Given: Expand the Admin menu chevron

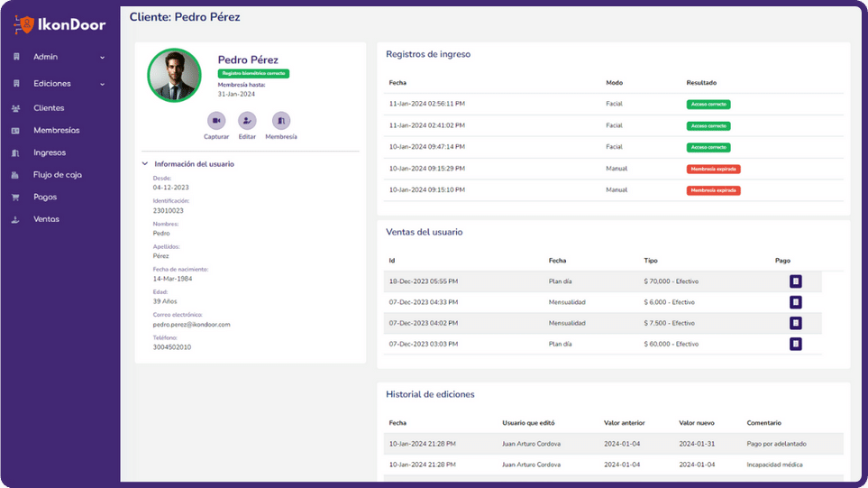Looking at the screenshot, I should tap(103, 57).
